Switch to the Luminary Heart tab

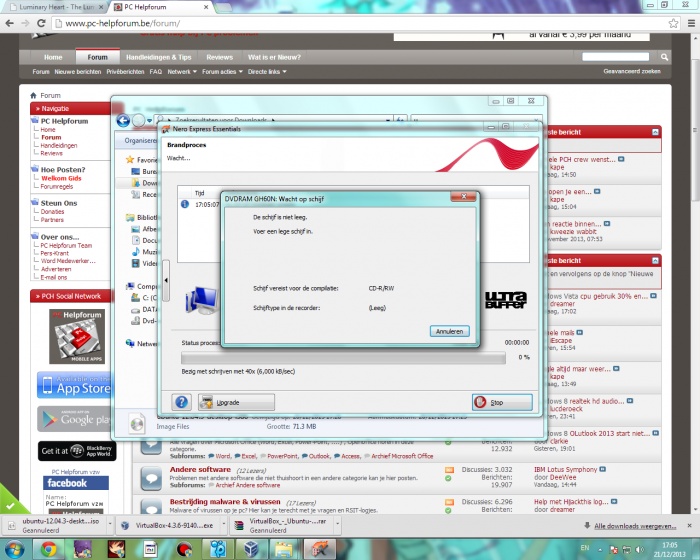pyautogui.click(x=56, y=7)
